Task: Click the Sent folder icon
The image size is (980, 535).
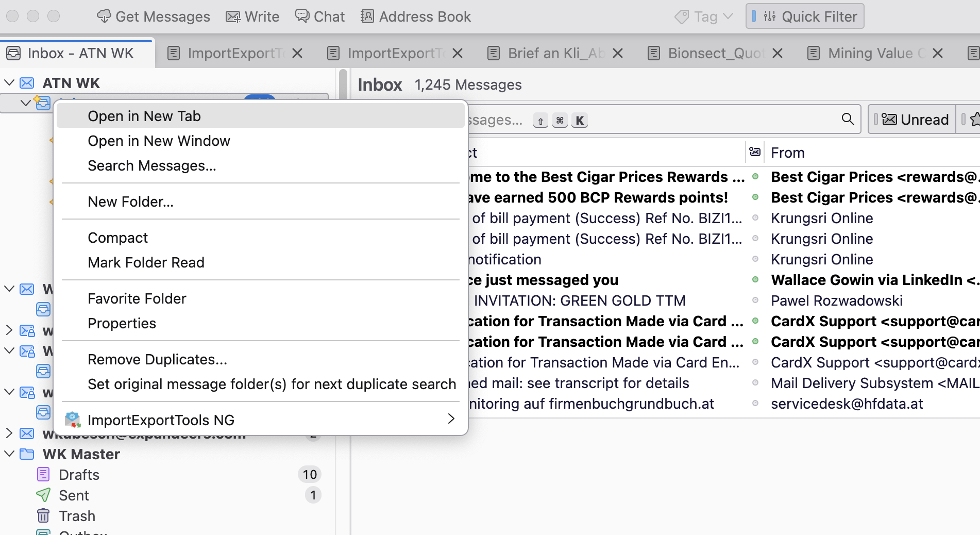Action: coord(43,495)
